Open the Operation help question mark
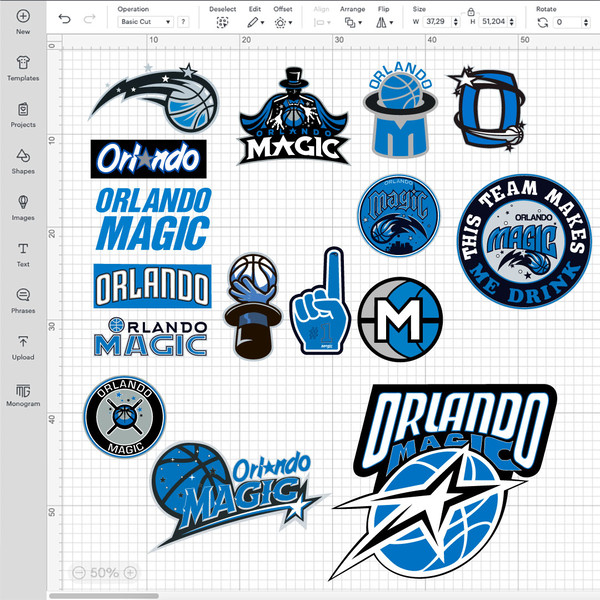The width and height of the screenshot is (600, 600). click(183, 22)
